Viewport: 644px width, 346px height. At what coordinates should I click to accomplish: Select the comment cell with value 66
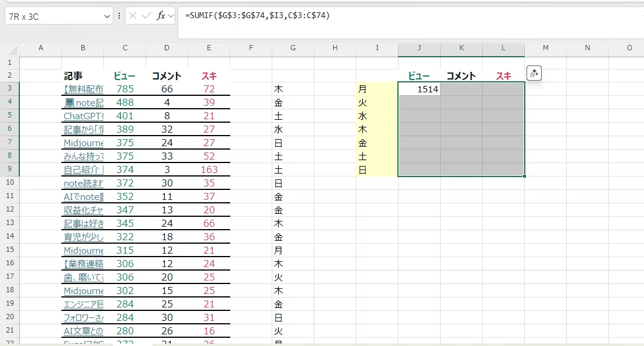point(167,89)
